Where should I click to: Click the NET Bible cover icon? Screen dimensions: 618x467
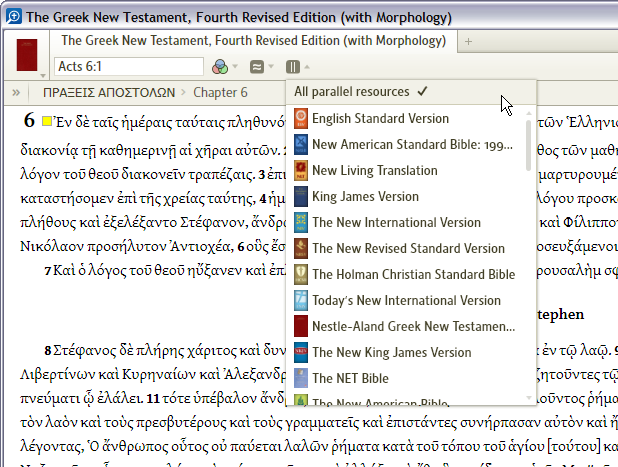click(301, 379)
